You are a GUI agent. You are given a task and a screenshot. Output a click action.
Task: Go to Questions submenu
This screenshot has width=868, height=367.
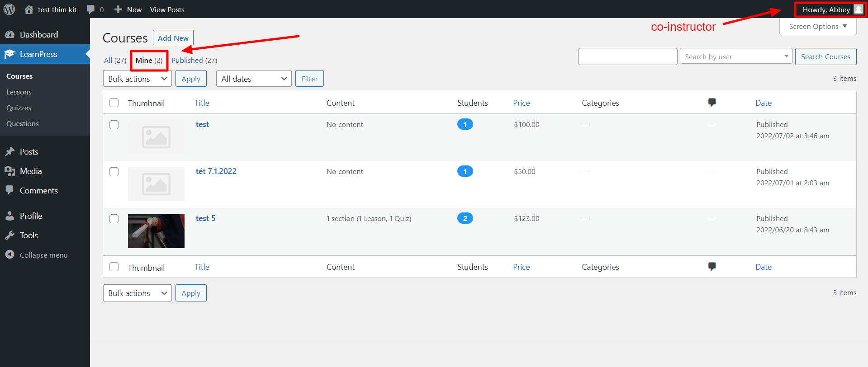coord(23,124)
